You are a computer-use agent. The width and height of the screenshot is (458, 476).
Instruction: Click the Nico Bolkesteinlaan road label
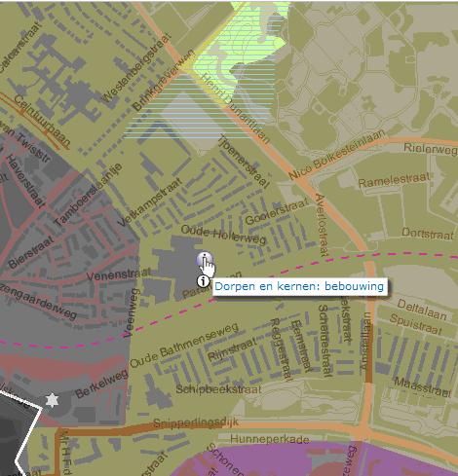[x=337, y=154]
